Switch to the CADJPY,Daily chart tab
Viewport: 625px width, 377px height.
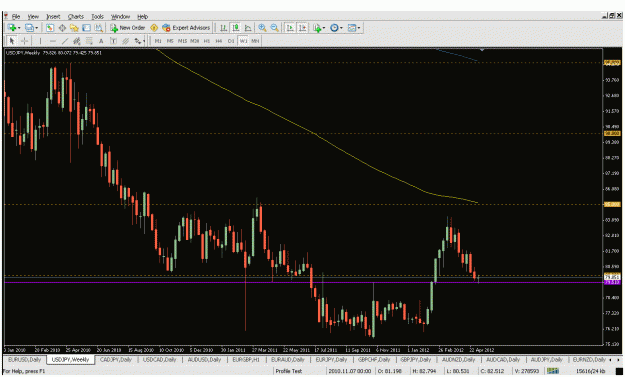coord(116,360)
